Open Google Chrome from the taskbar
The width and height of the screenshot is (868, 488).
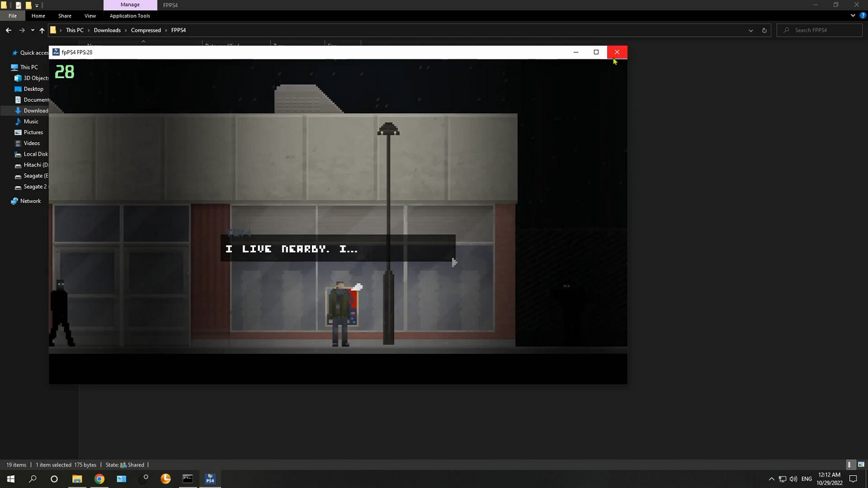click(100, 479)
